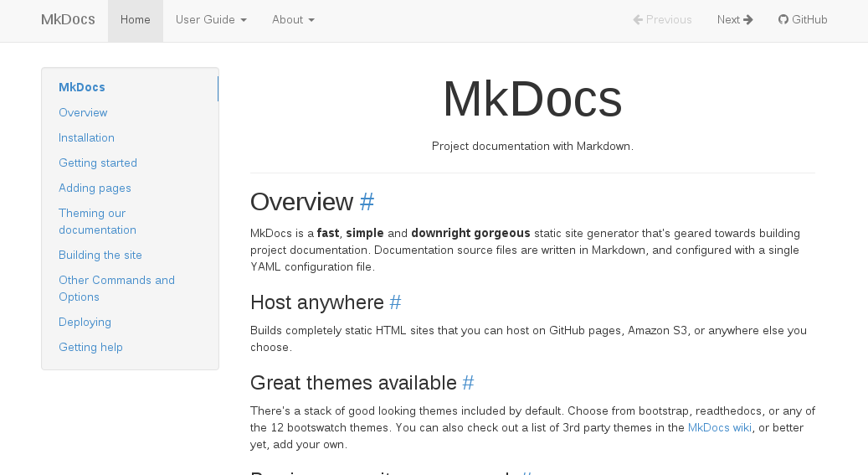Open Other Commands and Options link

(117, 288)
